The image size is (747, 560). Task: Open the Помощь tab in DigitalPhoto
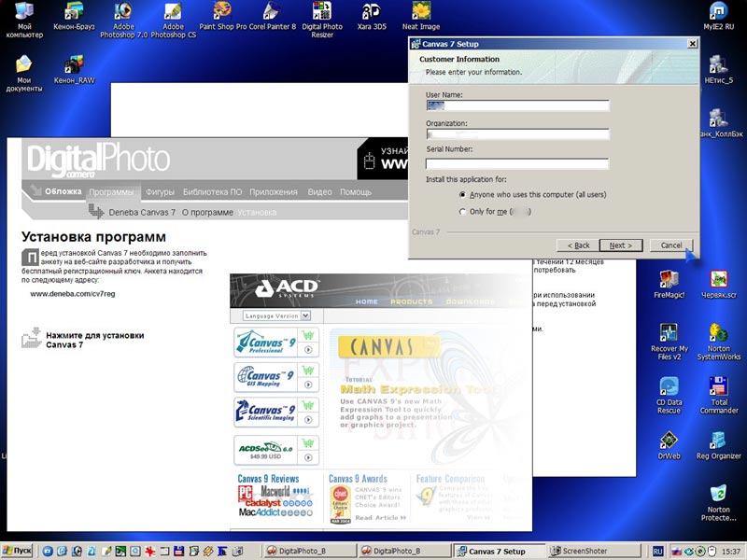(x=356, y=192)
